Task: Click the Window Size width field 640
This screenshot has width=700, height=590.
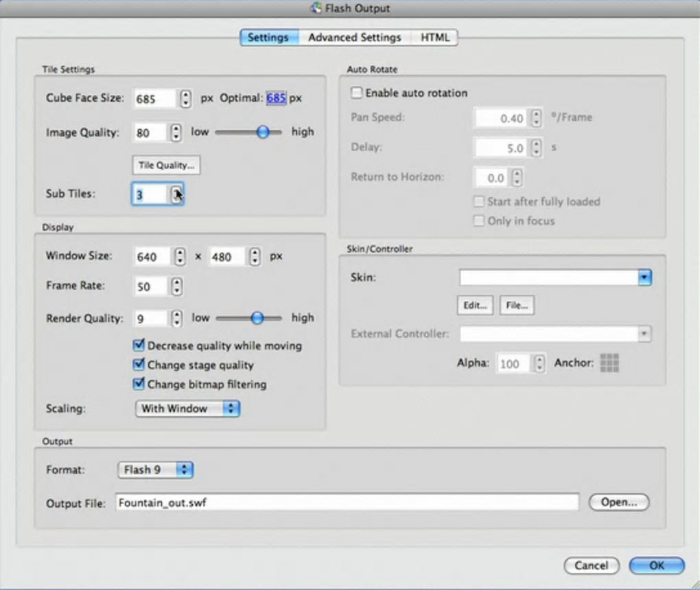Action: coord(152,257)
